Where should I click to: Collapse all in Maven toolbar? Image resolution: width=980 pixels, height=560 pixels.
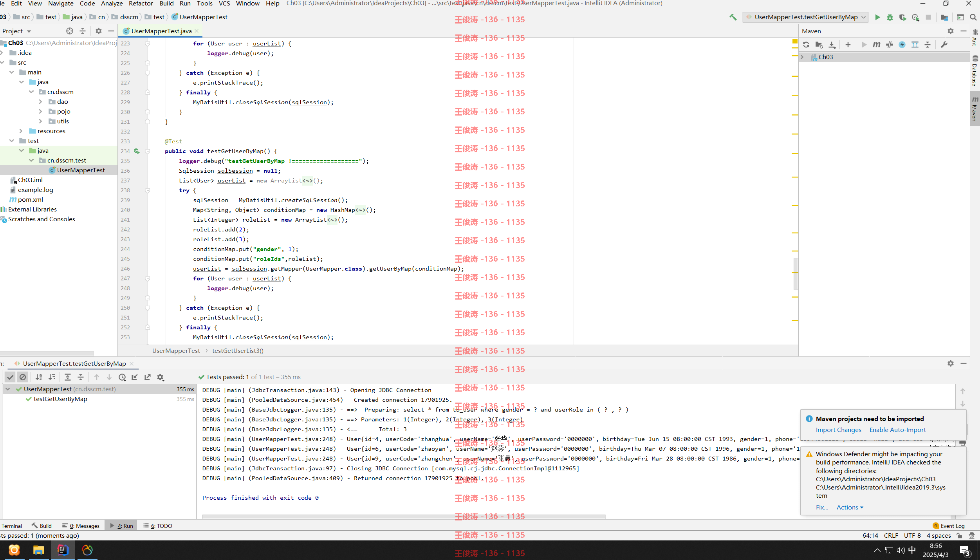pyautogui.click(x=928, y=45)
